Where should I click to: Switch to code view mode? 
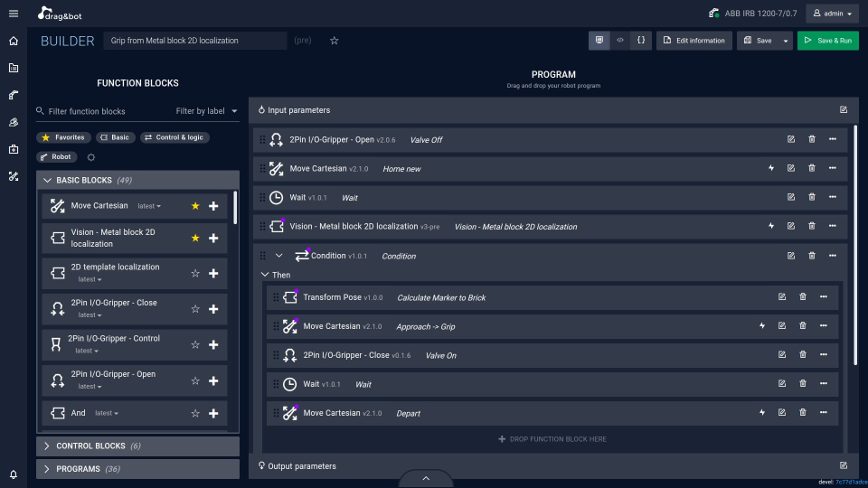coord(620,41)
